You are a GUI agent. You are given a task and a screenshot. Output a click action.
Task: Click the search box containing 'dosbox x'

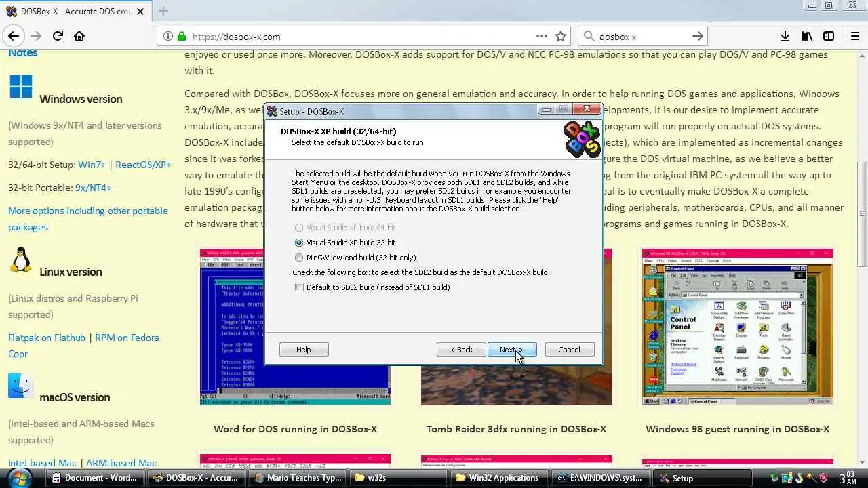(x=641, y=37)
